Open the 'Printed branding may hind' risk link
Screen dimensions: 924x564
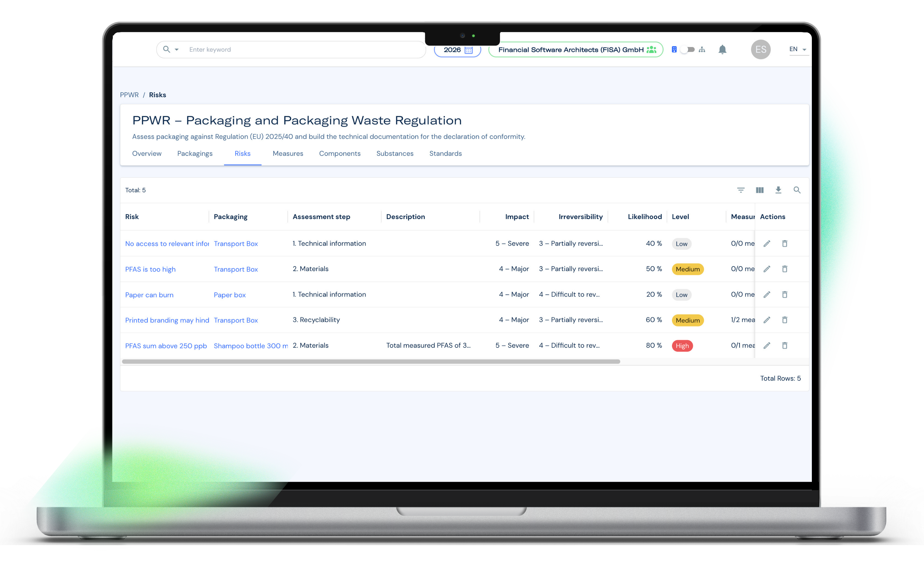tap(167, 320)
